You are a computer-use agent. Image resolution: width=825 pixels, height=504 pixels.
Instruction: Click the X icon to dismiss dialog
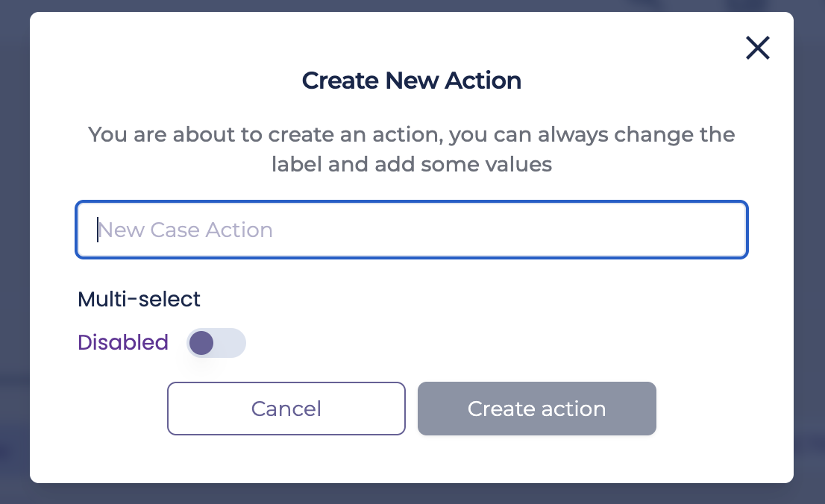pos(757,48)
